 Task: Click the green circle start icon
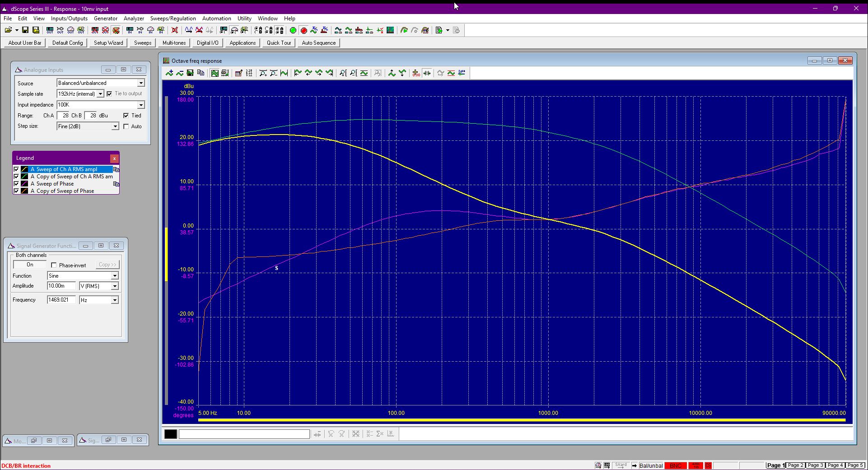[x=293, y=30]
